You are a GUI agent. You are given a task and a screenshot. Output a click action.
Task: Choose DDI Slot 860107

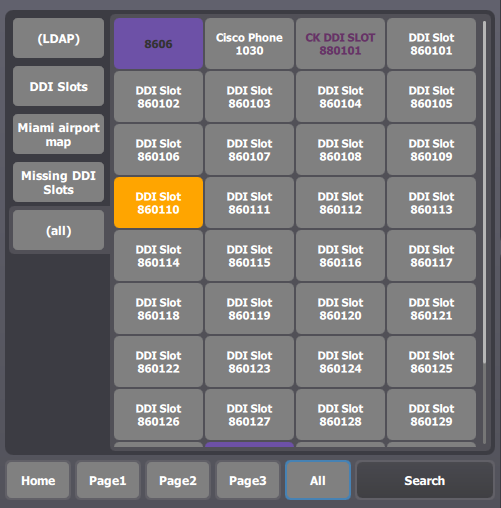(x=249, y=150)
